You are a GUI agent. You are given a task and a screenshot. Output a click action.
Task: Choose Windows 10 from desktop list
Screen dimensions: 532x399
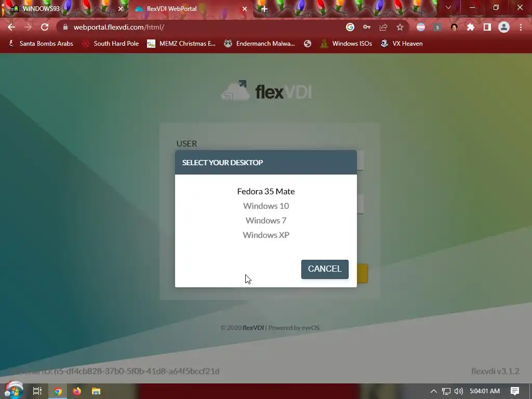coord(265,206)
